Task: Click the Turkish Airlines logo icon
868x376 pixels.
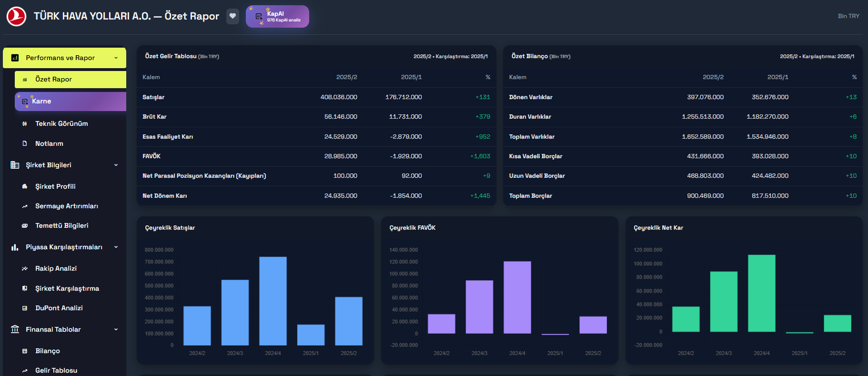Action: (x=16, y=16)
